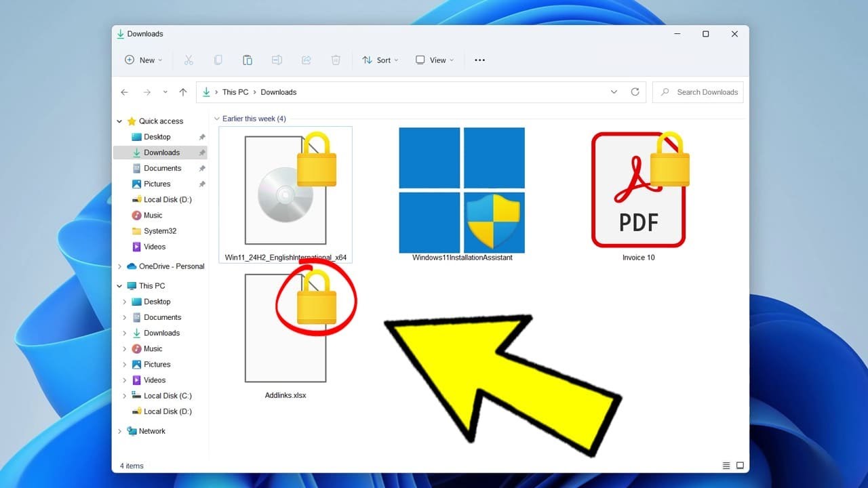Click the Share icon in toolbar
The height and width of the screenshot is (488, 868).
pos(307,60)
